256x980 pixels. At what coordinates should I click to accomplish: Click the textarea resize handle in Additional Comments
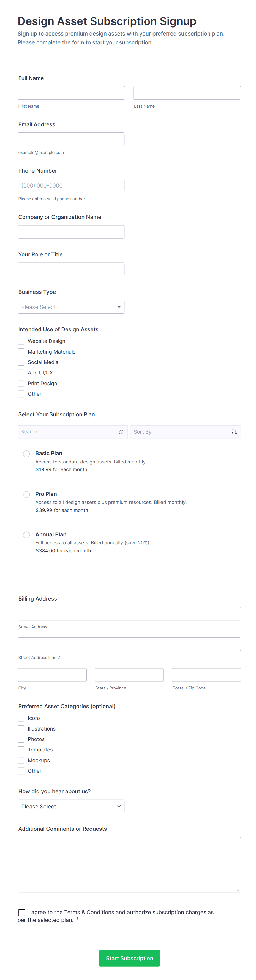point(238,889)
